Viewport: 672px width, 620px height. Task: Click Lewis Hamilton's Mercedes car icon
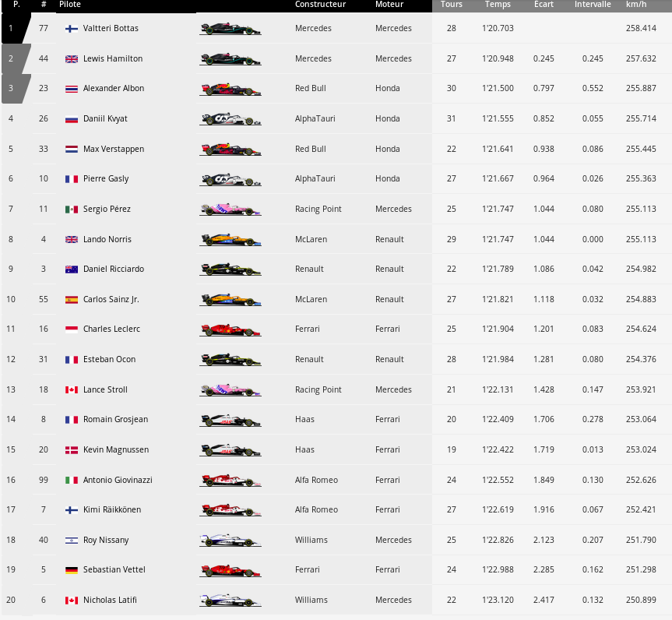231,59
